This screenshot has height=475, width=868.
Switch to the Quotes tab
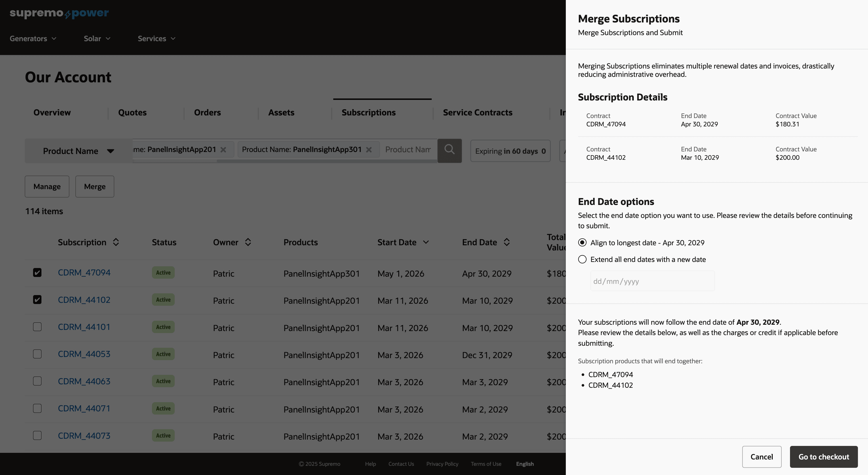point(132,112)
